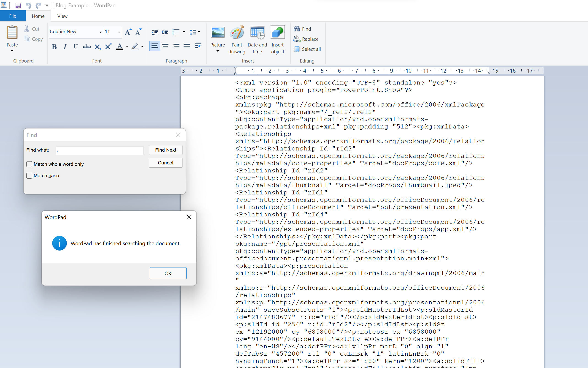Apply Italic formatting icon
This screenshot has width=588, height=368.
pyautogui.click(x=65, y=47)
